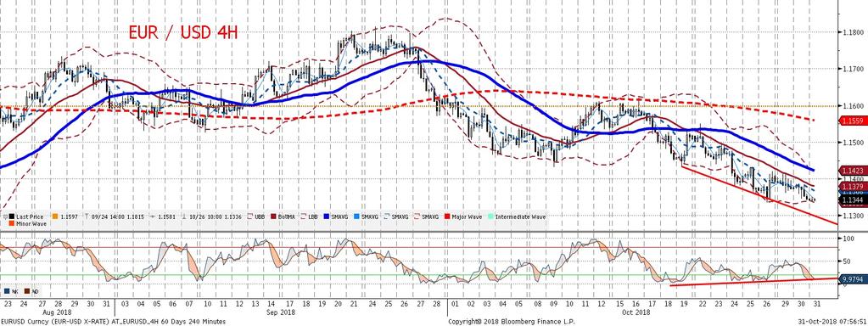The height and width of the screenshot is (326, 868).
Task: Select the solid light blue SMAVG legend
Action: (366, 217)
